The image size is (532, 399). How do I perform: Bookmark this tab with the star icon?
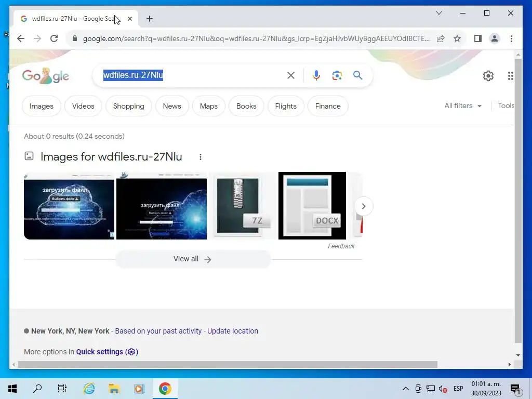(457, 38)
